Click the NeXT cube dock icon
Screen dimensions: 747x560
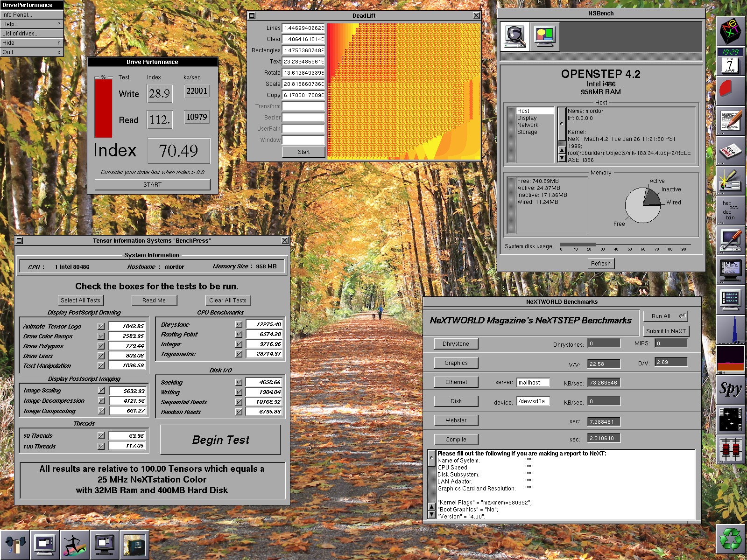click(x=731, y=31)
